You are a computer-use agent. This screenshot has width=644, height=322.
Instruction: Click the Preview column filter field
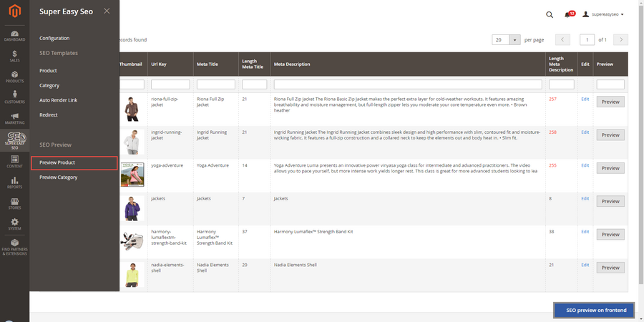point(610,84)
